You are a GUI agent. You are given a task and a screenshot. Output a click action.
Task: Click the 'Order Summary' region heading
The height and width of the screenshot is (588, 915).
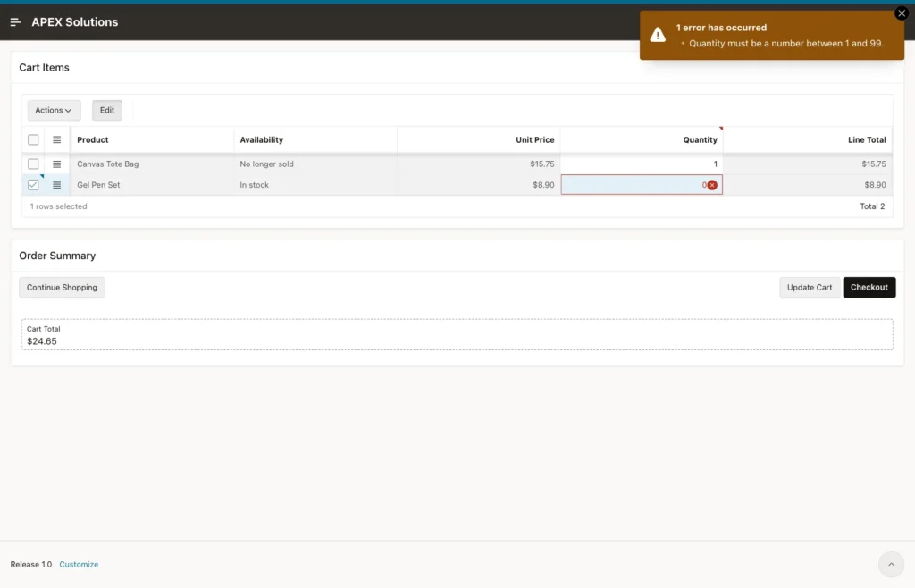tap(57, 256)
